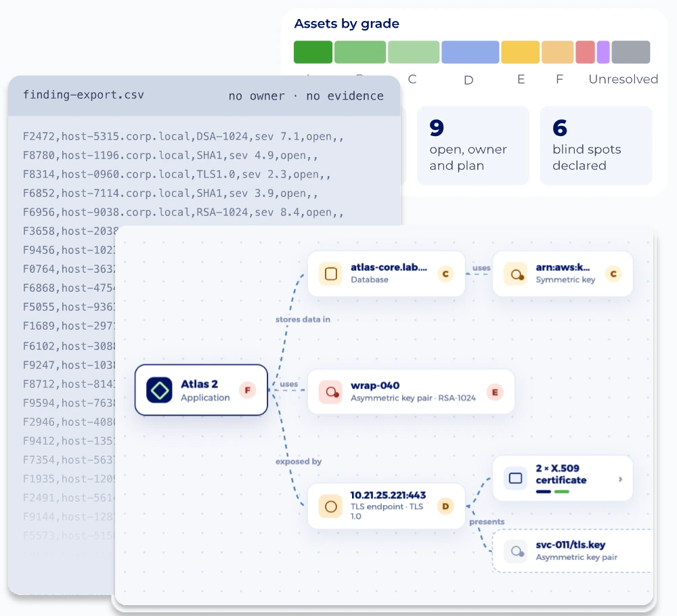Select the dark green grade A swatch

[313, 52]
